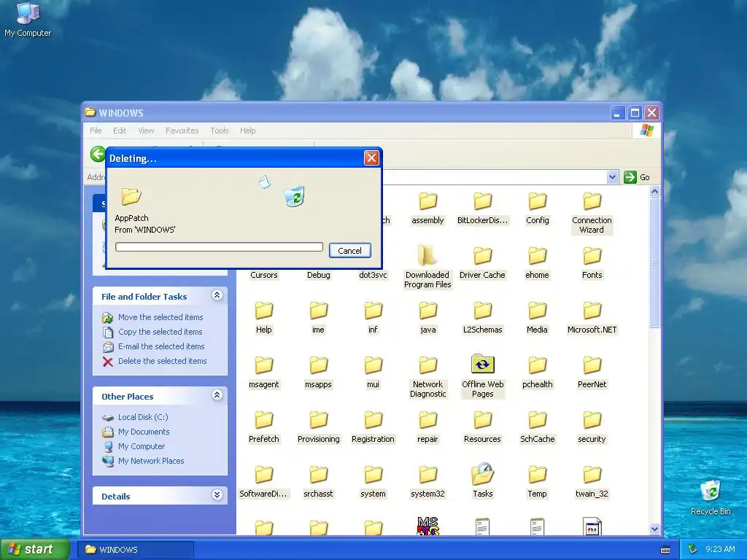
Task: Select the Config folder icon
Action: point(537,202)
